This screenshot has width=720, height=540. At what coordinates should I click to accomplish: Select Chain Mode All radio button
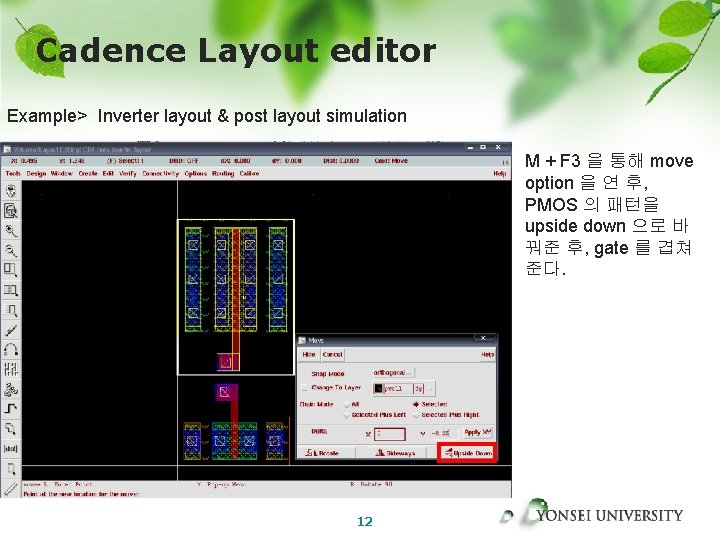(x=347, y=404)
